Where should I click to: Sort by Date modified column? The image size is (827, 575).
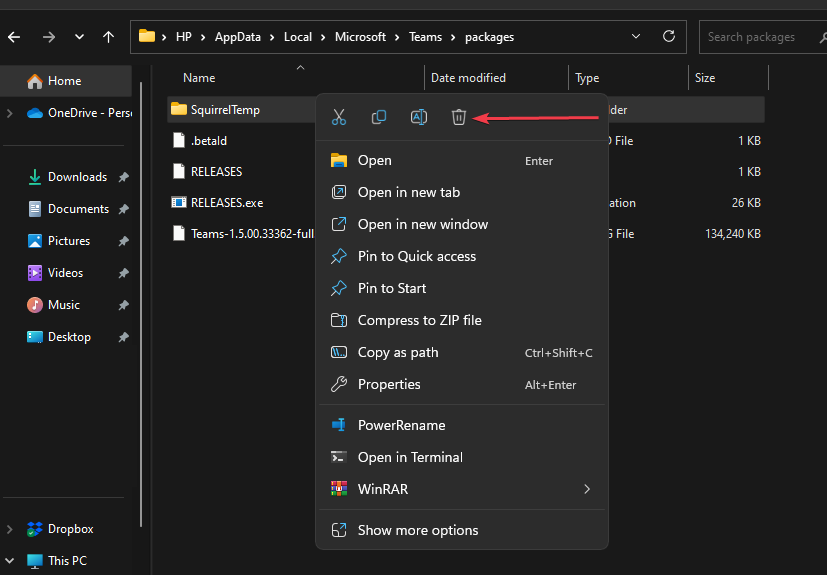[x=468, y=78]
